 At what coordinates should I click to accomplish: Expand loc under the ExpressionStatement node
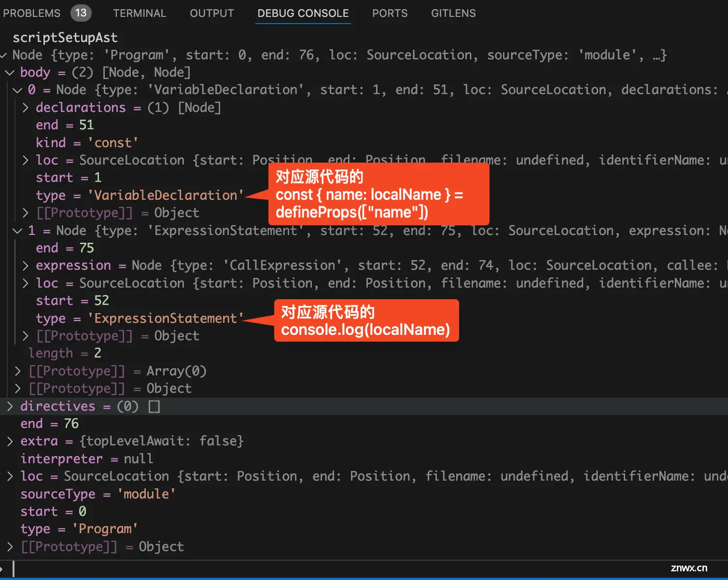(26, 283)
